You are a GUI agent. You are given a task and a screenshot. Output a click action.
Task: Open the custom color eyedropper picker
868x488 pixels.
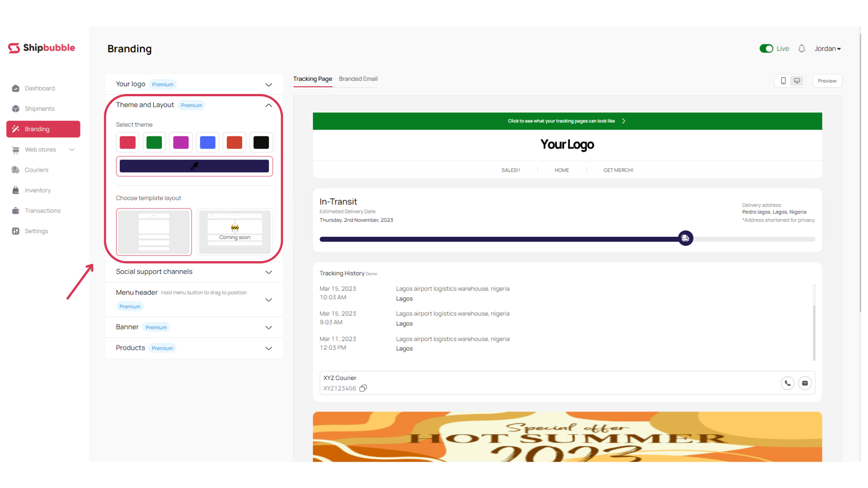pyautogui.click(x=194, y=166)
